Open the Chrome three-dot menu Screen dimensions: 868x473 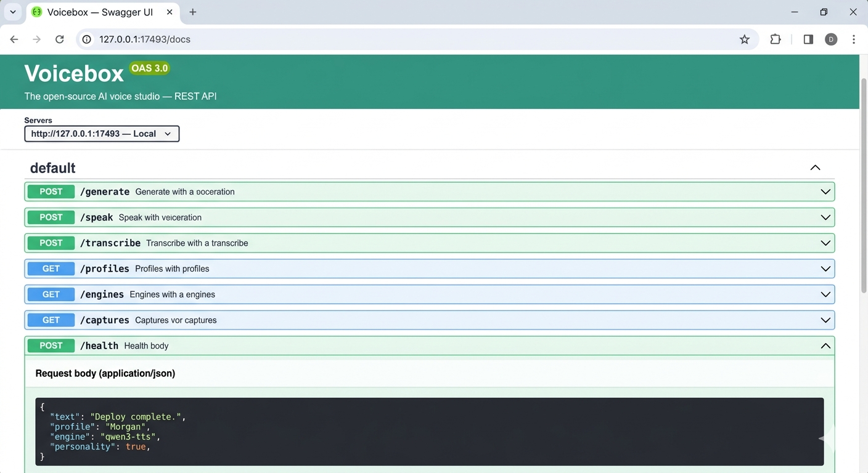pyautogui.click(x=854, y=39)
